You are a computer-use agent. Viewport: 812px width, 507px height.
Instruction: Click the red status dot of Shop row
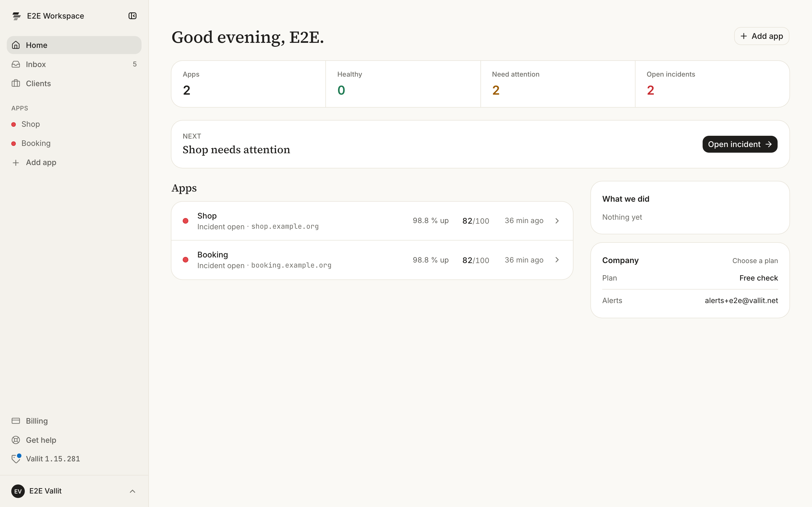(186, 221)
